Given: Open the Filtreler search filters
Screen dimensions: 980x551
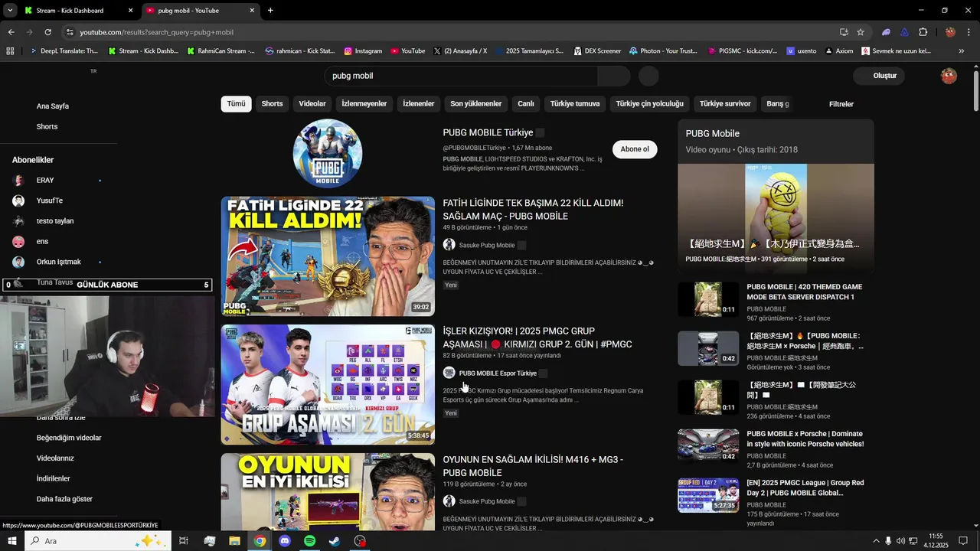Looking at the screenshot, I should click(x=841, y=104).
